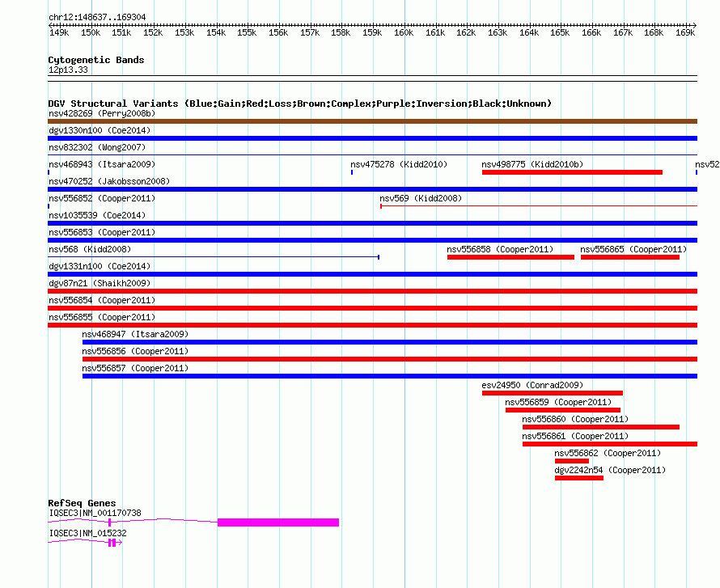Image resolution: width=720 pixels, height=588 pixels.
Task: Click the esv24950 (Conrad2009) label
Action: point(532,385)
